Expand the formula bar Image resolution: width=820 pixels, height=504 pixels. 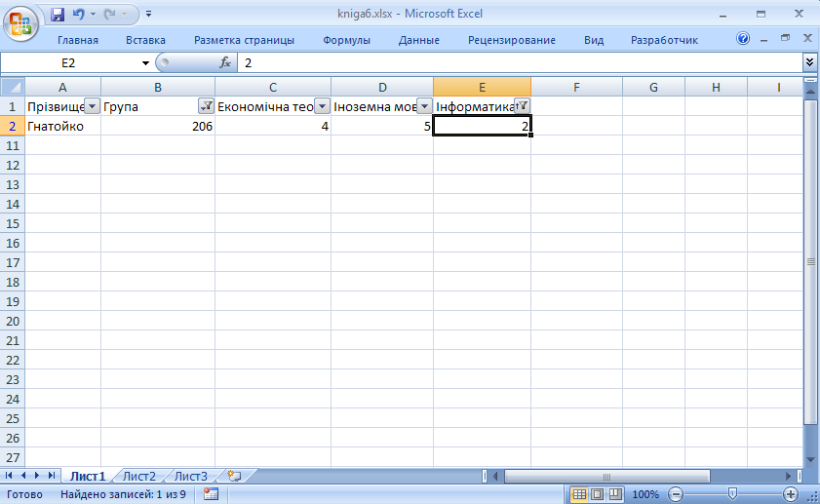coord(809,62)
